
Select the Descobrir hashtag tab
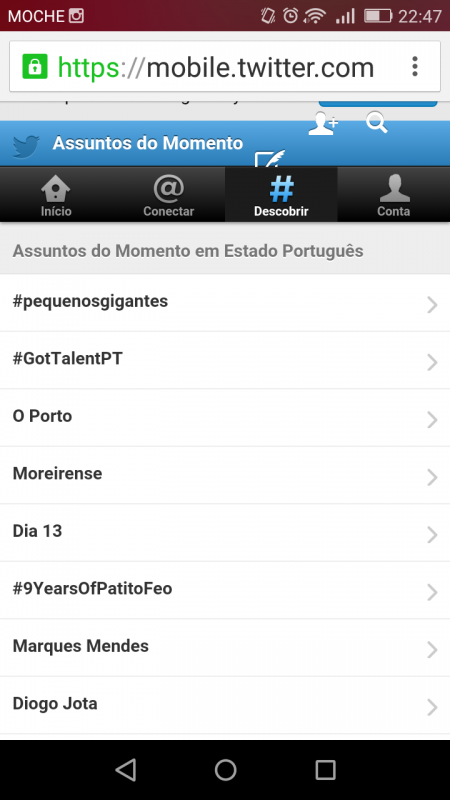281,195
